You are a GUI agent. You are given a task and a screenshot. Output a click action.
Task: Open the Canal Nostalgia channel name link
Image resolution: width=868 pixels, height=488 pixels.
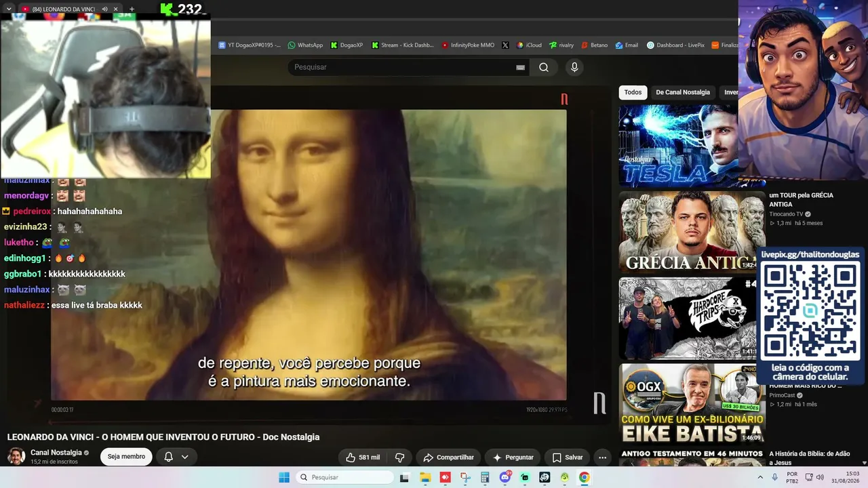[x=56, y=452]
